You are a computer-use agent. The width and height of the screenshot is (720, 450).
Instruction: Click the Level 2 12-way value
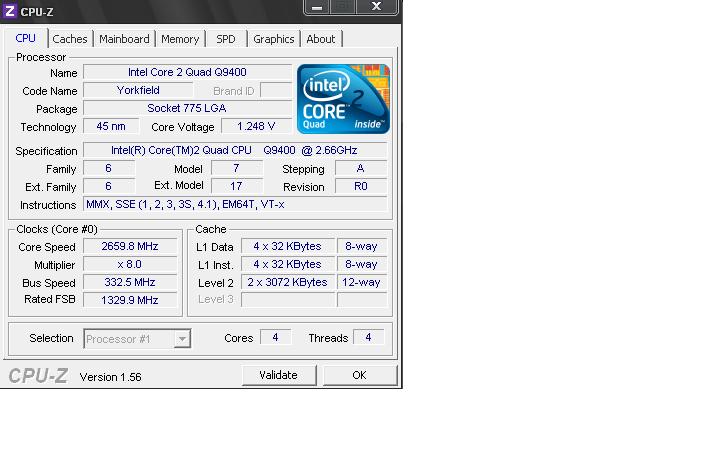coord(362,282)
